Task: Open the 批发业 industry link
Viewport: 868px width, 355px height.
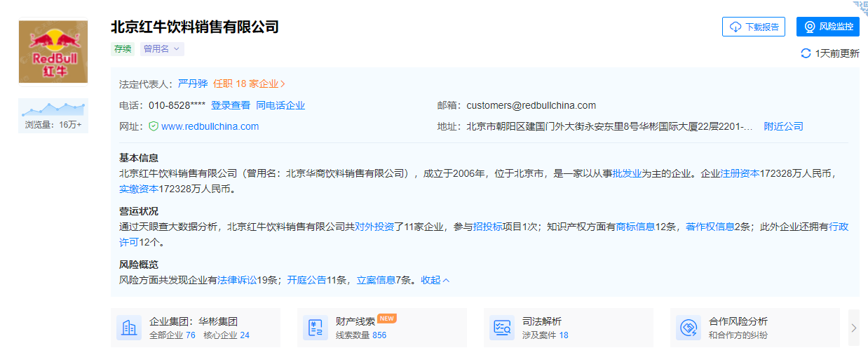Action: pos(628,173)
